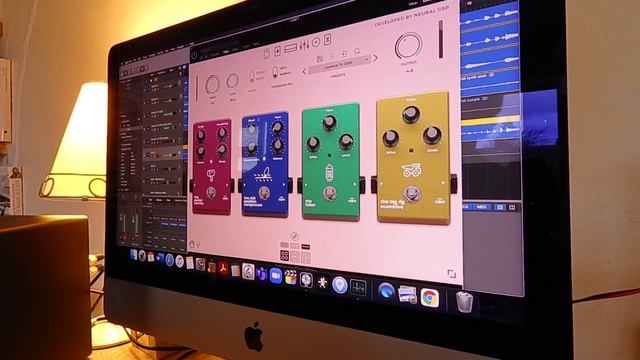This screenshot has height=360, width=640.
Task: Select the wide amp-head section icon
Action: point(291,48)
